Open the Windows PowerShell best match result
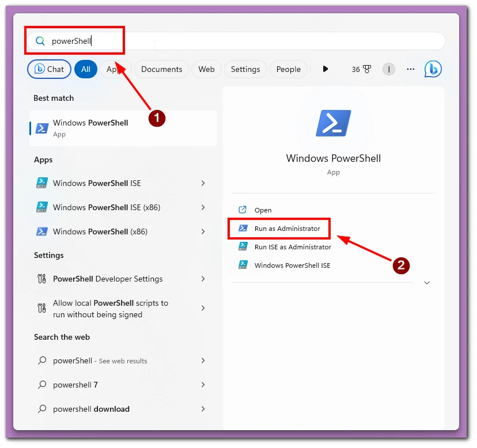The height and width of the screenshot is (448, 477). 123,128
